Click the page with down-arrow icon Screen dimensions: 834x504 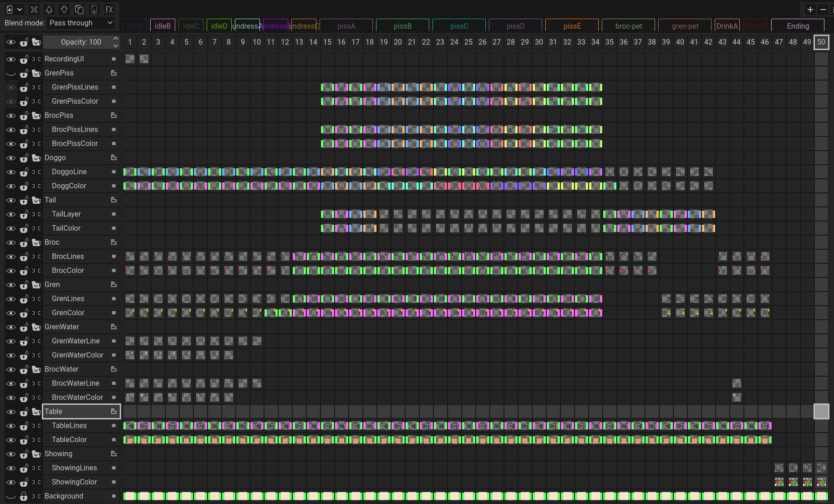coord(94,10)
